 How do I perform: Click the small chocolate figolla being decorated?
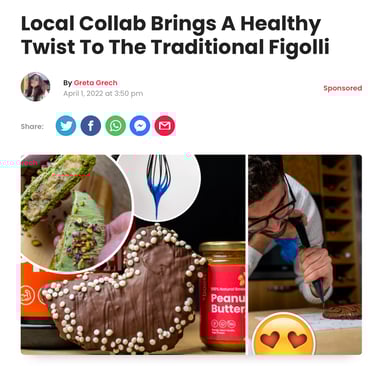[342, 311]
